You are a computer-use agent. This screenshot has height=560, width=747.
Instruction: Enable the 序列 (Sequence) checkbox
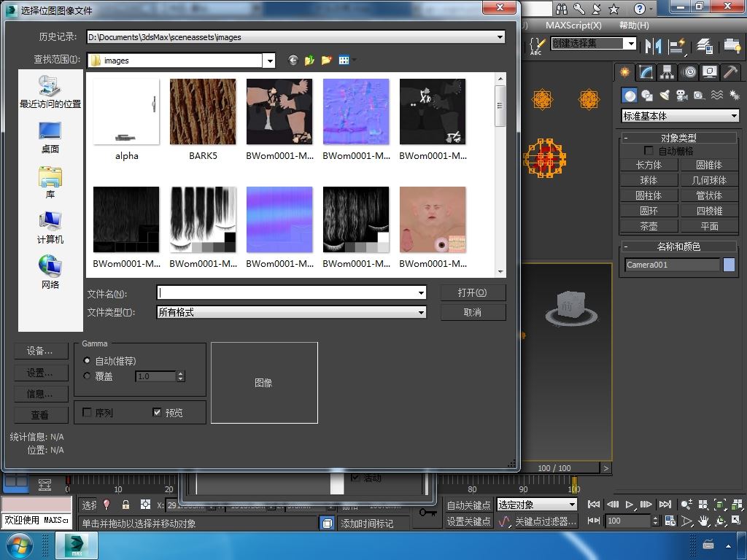click(88, 413)
